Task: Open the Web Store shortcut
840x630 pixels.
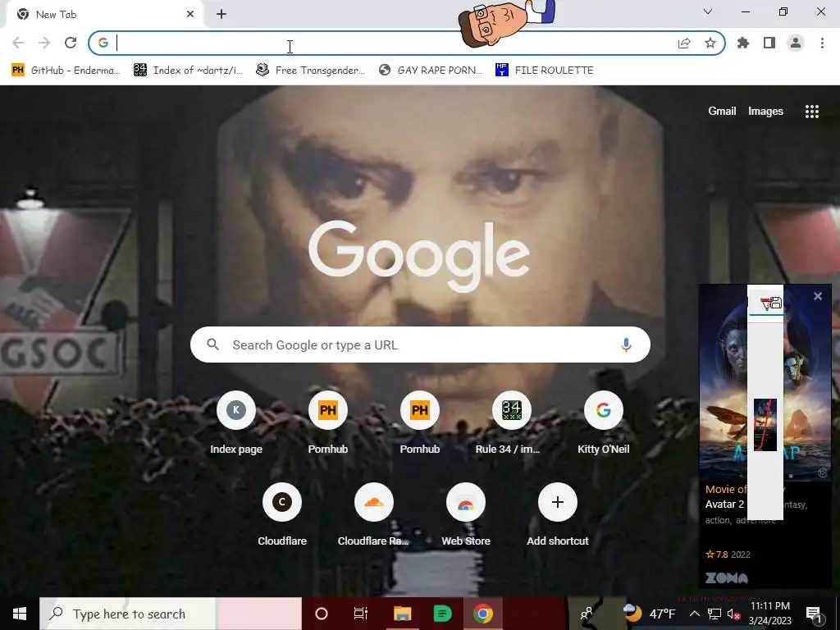Action: tap(466, 515)
